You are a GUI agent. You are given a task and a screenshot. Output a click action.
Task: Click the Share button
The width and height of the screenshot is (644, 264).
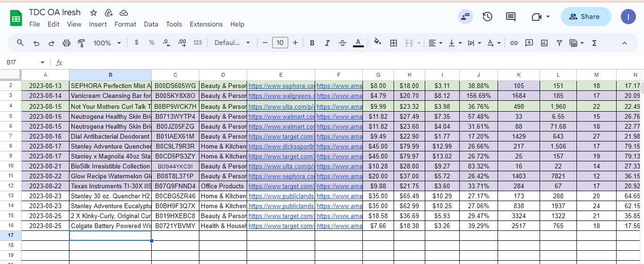(586, 17)
